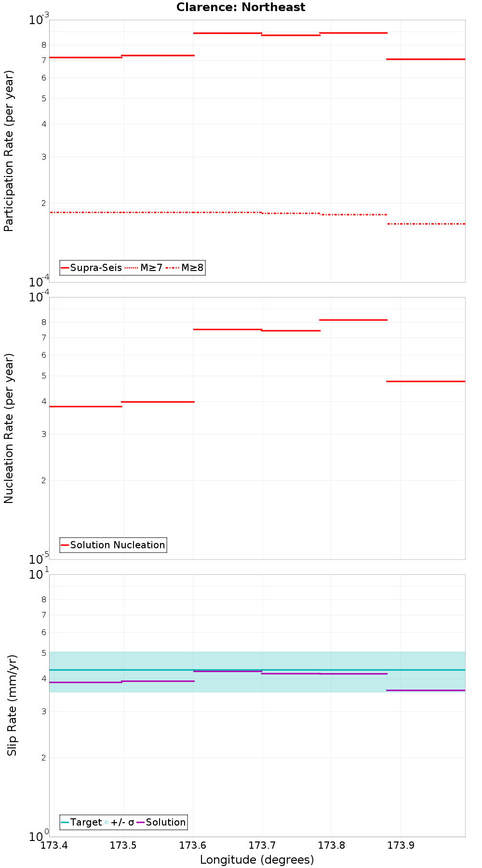Click the 173.9 longitude tick label
Viewport: 482px width, 868px height.
401,845
